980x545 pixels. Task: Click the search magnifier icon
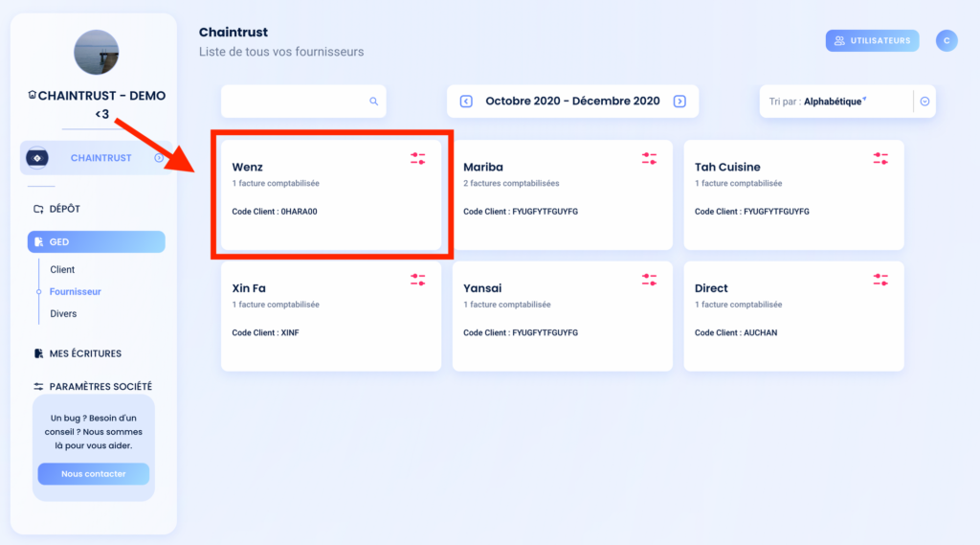tap(374, 102)
